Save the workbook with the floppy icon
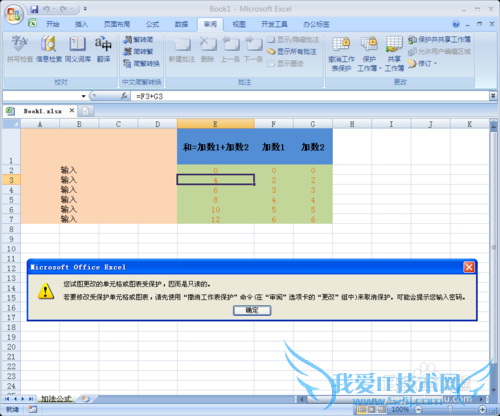Screen dimensions: 500x416 click(34, 9)
